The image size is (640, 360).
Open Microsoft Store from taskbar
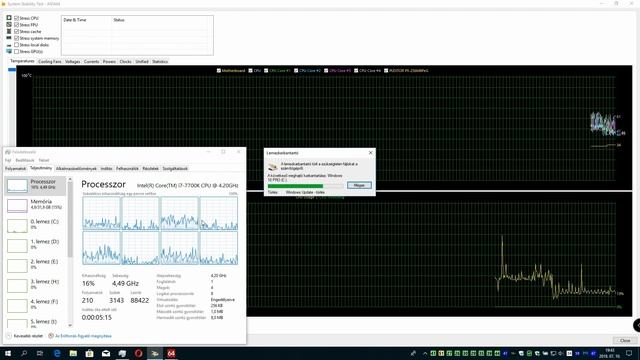89,353
